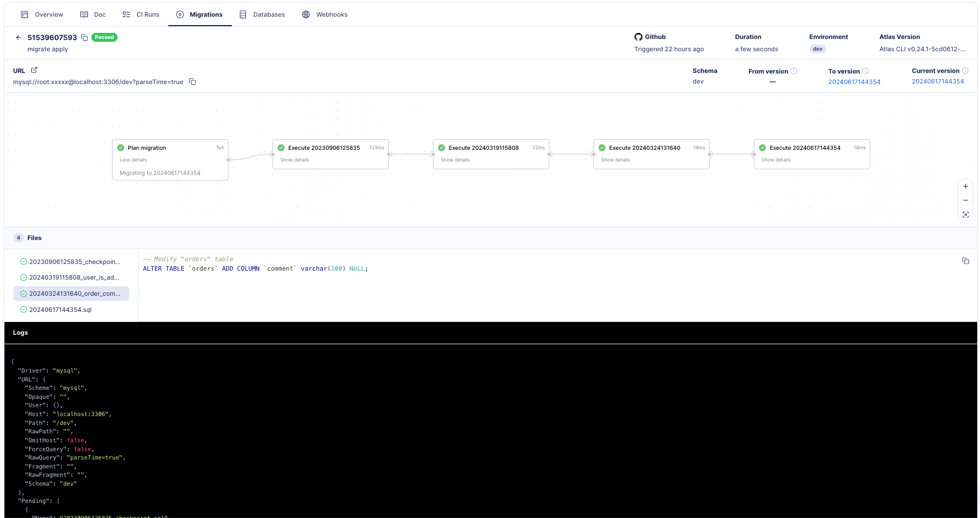This screenshot has height=518, width=980.
Task: Zoom out of the migration graph
Action: [x=966, y=200]
